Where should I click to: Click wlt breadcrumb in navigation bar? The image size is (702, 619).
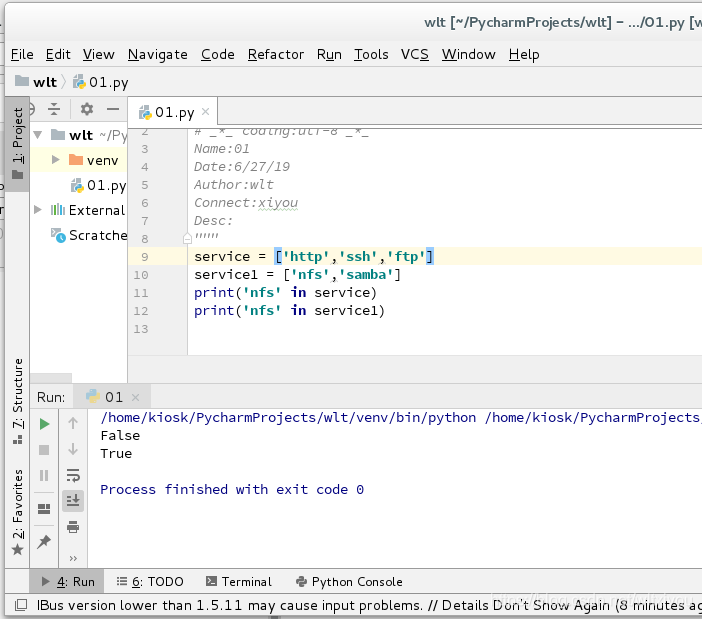tap(36, 82)
